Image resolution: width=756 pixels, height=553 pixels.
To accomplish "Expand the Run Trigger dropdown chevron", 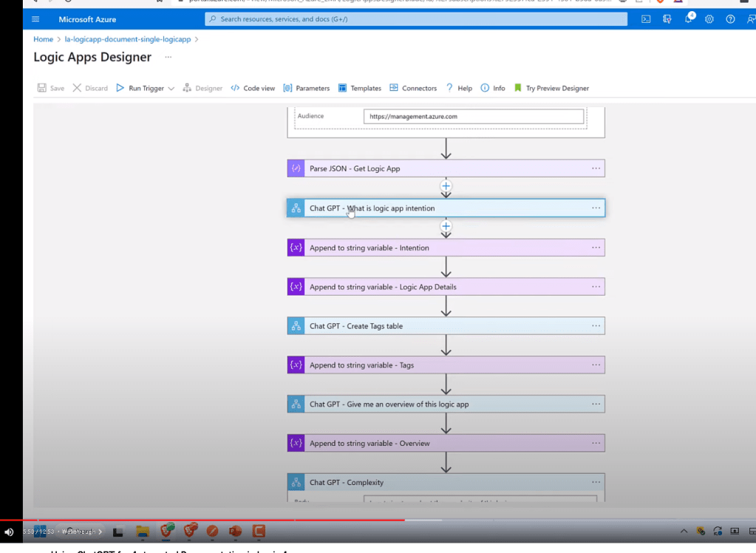I will pos(171,88).
